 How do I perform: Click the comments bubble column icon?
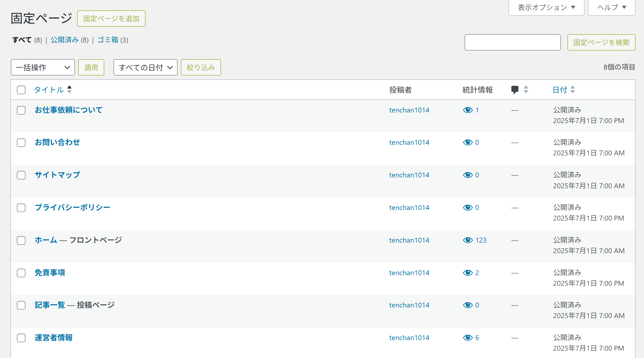[x=514, y=90]
